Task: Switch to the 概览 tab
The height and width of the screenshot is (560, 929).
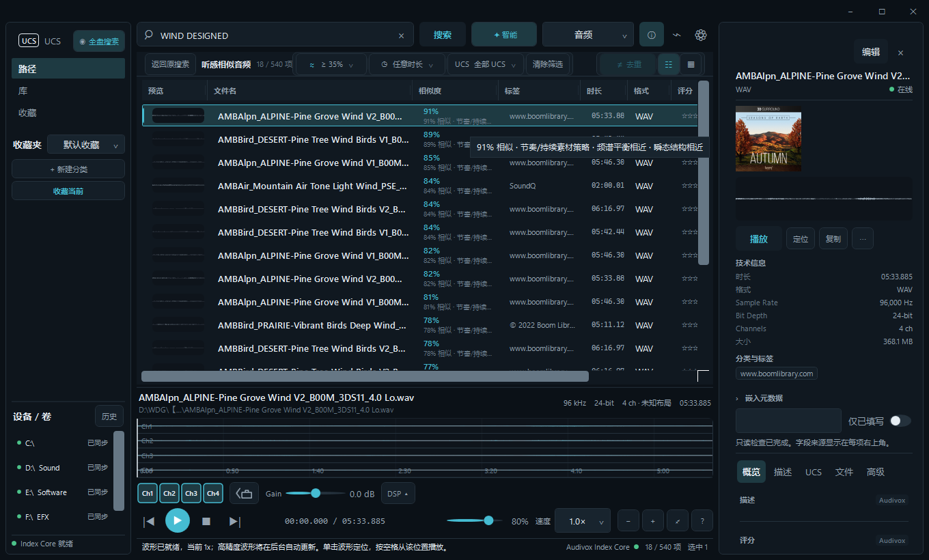Action: 751,472
